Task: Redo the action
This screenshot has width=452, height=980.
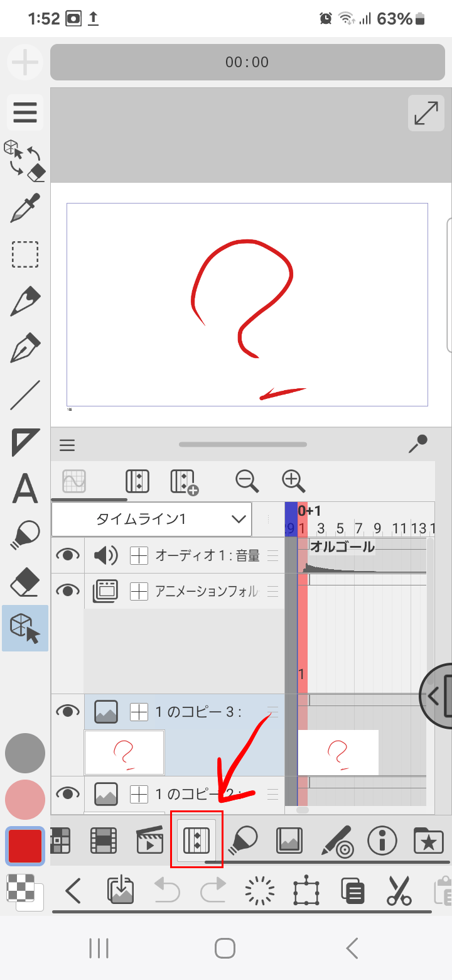Action: (212, 890)
